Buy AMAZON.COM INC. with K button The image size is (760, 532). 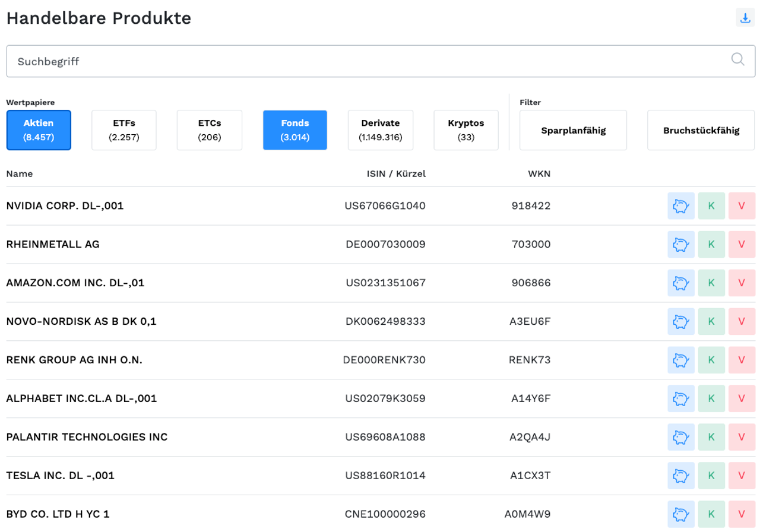pos(711,283)
